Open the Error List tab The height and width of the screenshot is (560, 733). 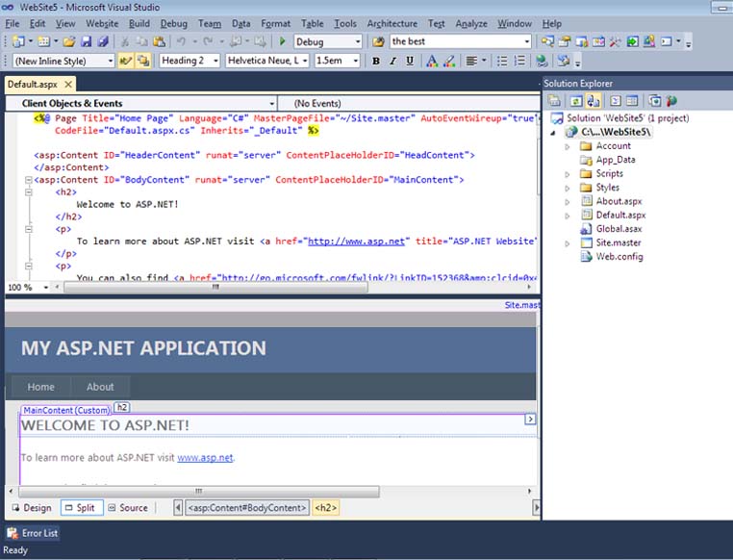tap(33, 533)
